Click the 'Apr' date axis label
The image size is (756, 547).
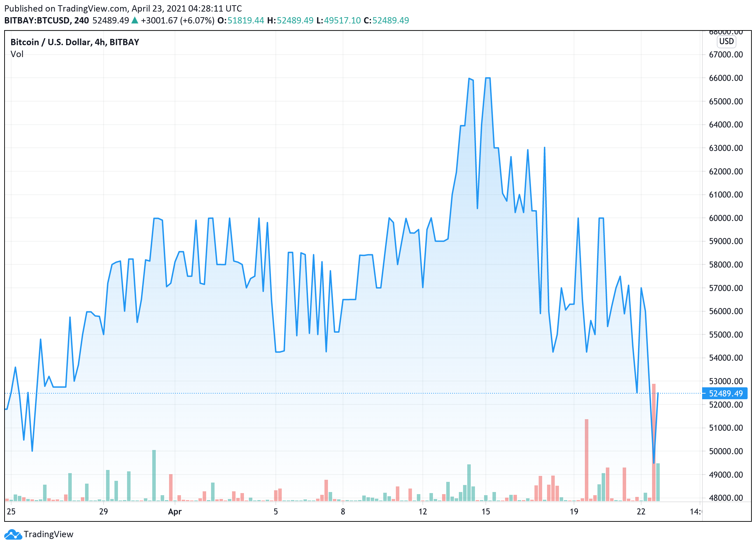tap(175, 512)
